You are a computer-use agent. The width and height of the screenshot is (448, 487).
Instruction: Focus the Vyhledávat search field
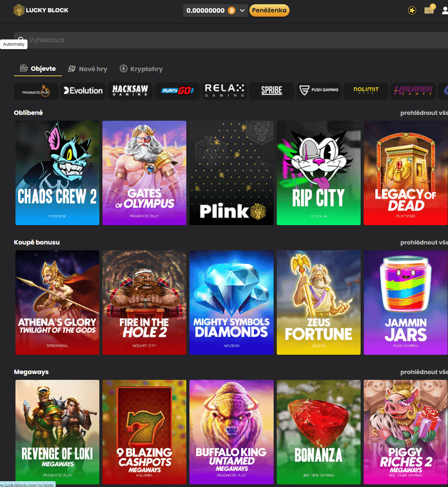(x=231, y=40)
